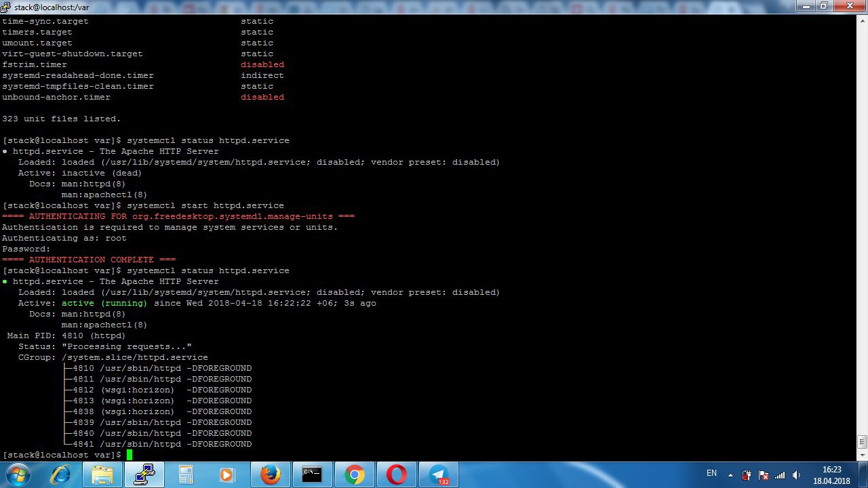Click the green terminal cursor at the prompt
This screenshot has width=868, height=488.
tap(130, 455)
